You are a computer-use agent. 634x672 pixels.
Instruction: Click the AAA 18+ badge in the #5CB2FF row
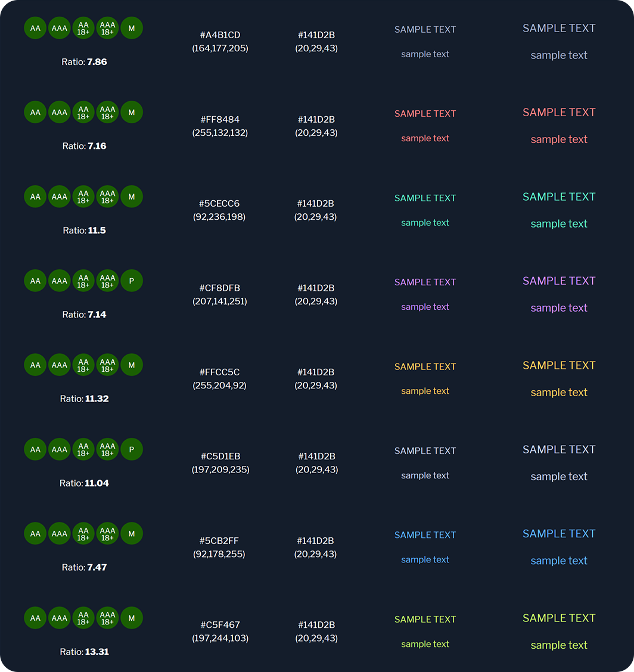(107, 533)
